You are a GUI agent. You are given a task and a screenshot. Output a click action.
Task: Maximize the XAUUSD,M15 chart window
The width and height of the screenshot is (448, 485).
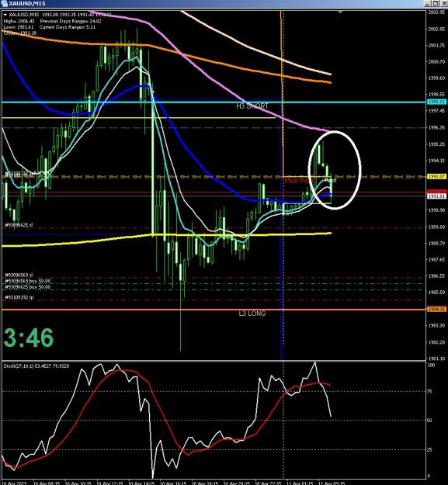click(x=436, y=3)
